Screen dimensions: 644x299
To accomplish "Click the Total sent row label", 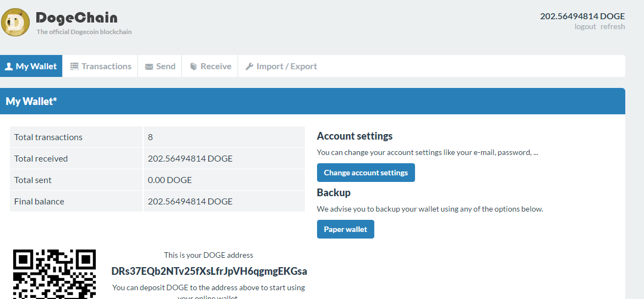I will [76, 180].
